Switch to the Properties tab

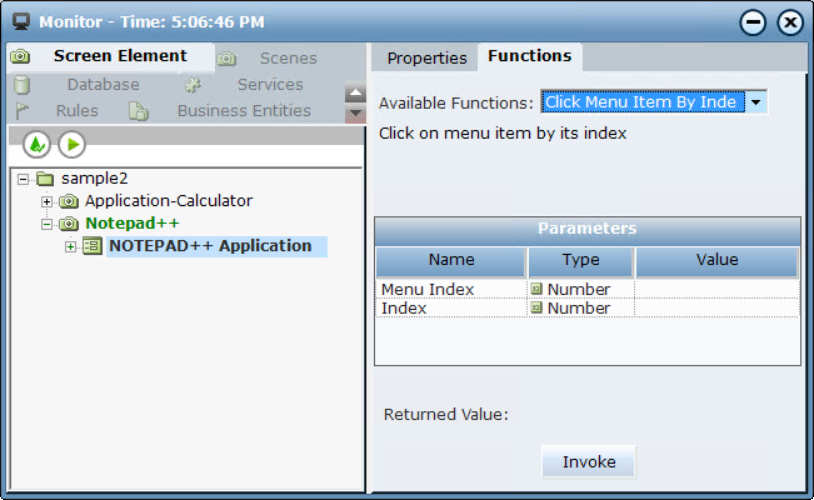point(426,58)
